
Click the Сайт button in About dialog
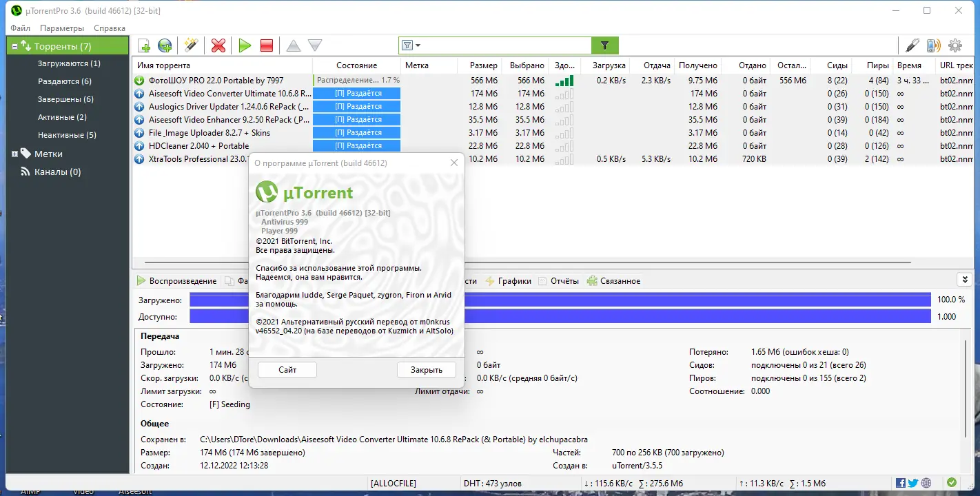click(x=287, y=370)
